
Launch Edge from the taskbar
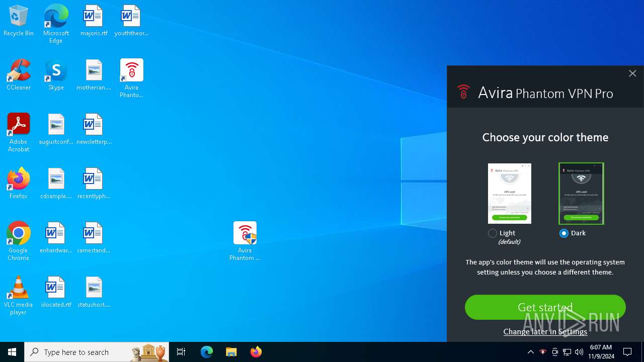(x=207, y=352)
